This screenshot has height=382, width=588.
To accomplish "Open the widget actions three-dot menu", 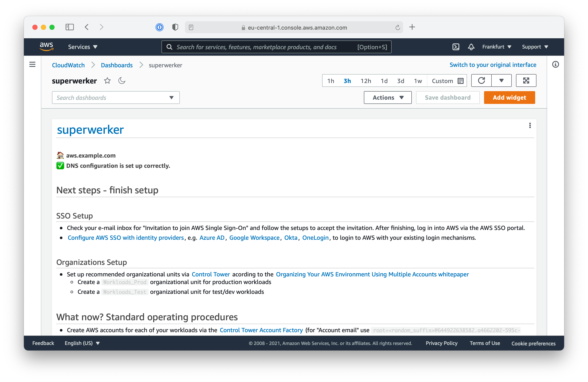I will click(530, 125).
